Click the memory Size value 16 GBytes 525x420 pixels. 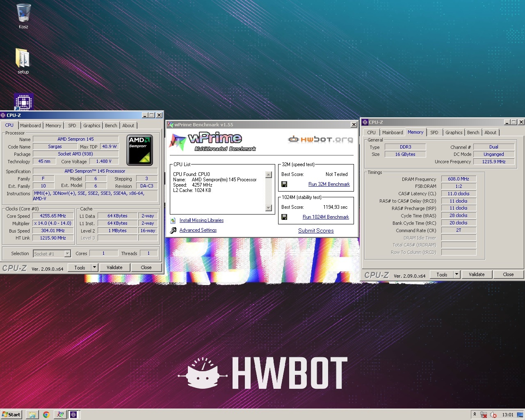click(405, 154)
